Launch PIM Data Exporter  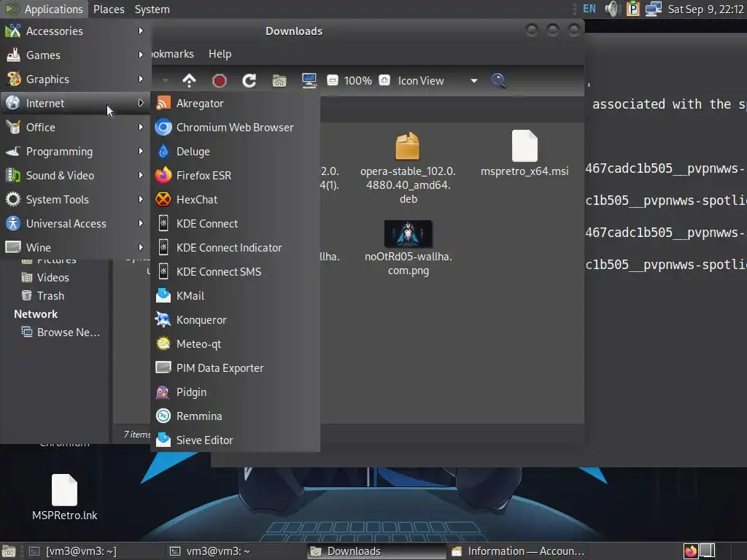pos(235,367)
